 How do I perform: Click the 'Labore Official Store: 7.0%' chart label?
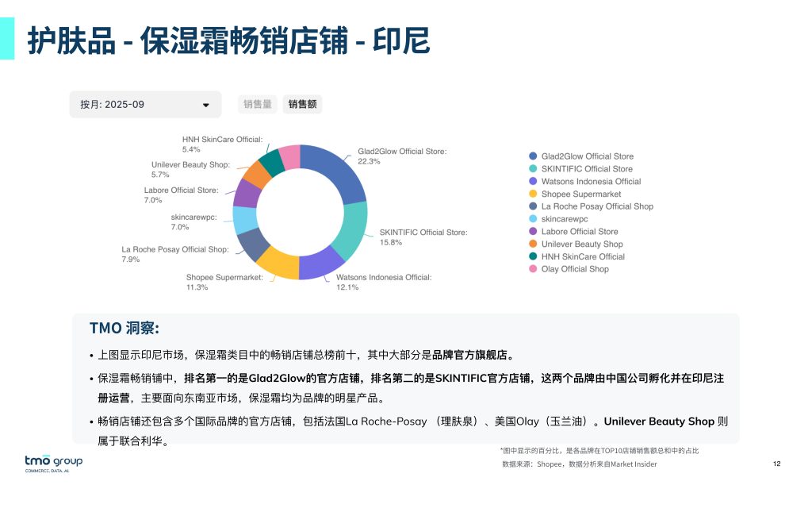[181, 195]
